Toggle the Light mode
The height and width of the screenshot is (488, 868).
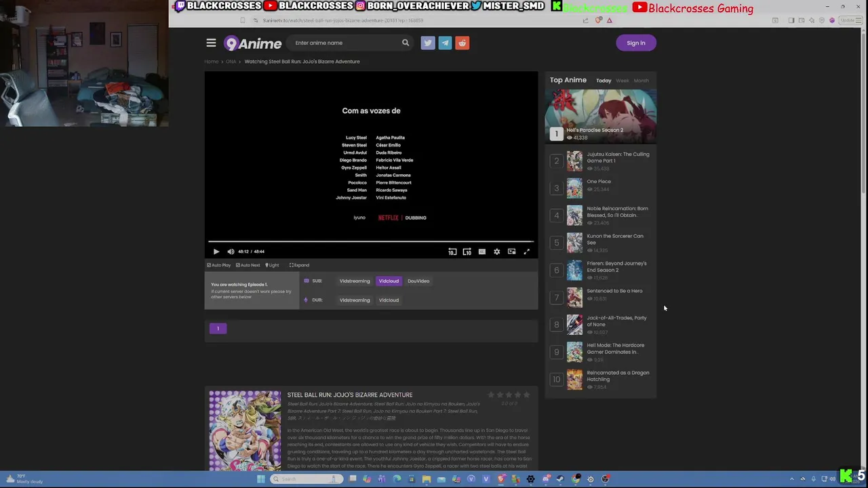[x=272, y=265]
